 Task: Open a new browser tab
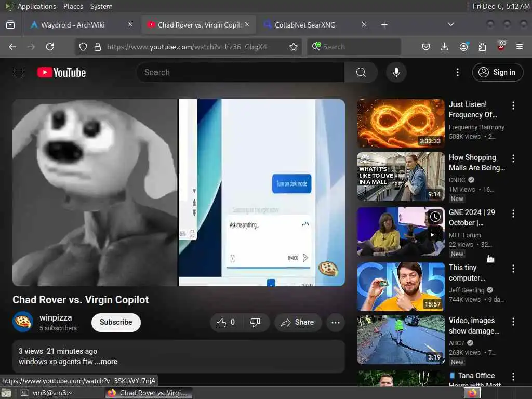pos(384,25)
